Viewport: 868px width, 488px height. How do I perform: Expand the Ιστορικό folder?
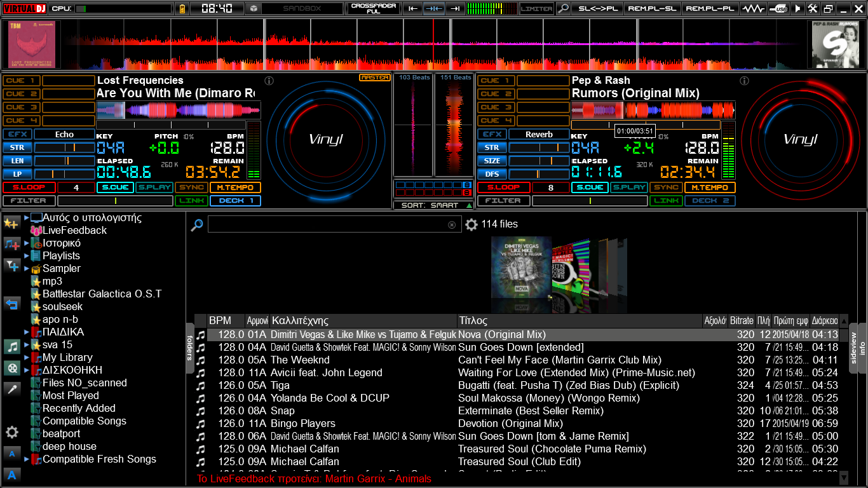[x=27, y=243]
